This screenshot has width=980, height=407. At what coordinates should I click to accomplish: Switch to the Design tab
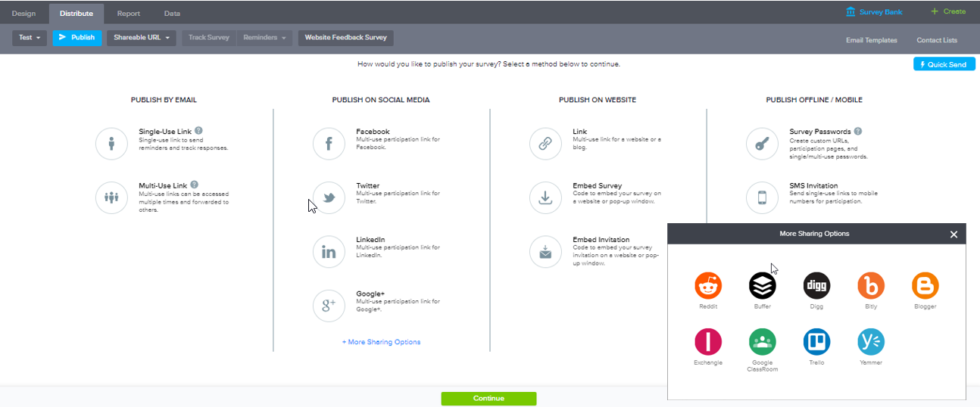point(23,13)
